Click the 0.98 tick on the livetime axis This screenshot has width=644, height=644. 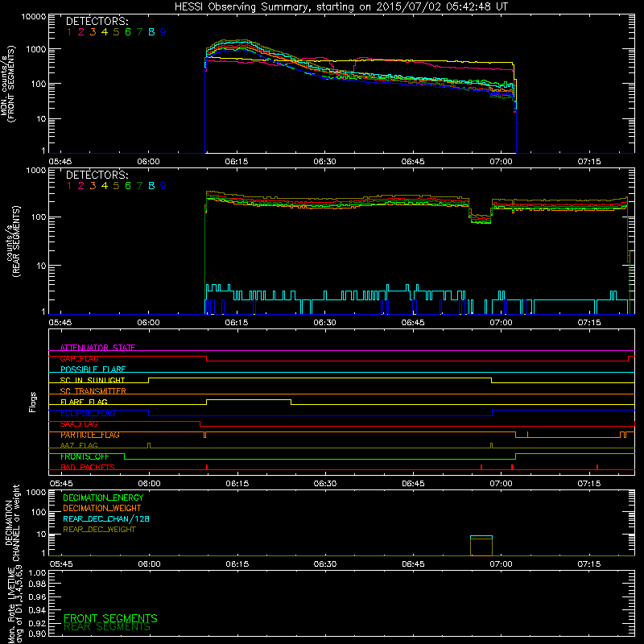click(x=37, y=584)
